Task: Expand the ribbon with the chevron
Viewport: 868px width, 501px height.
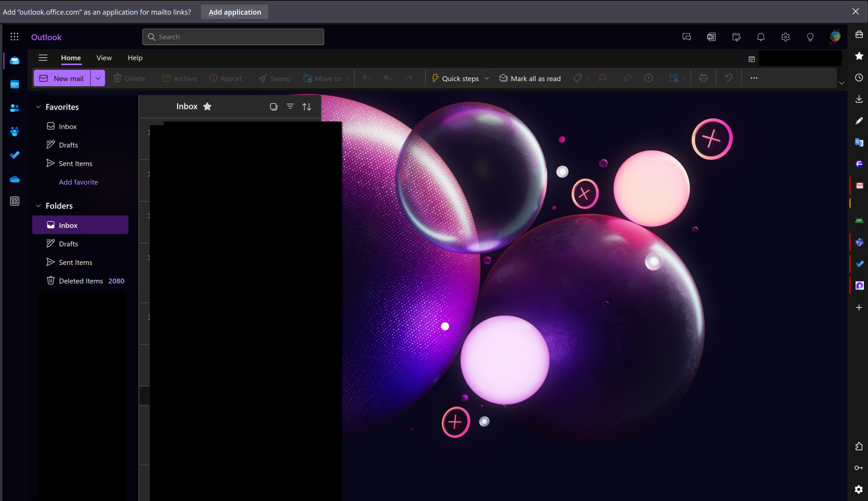Action: 842,83
